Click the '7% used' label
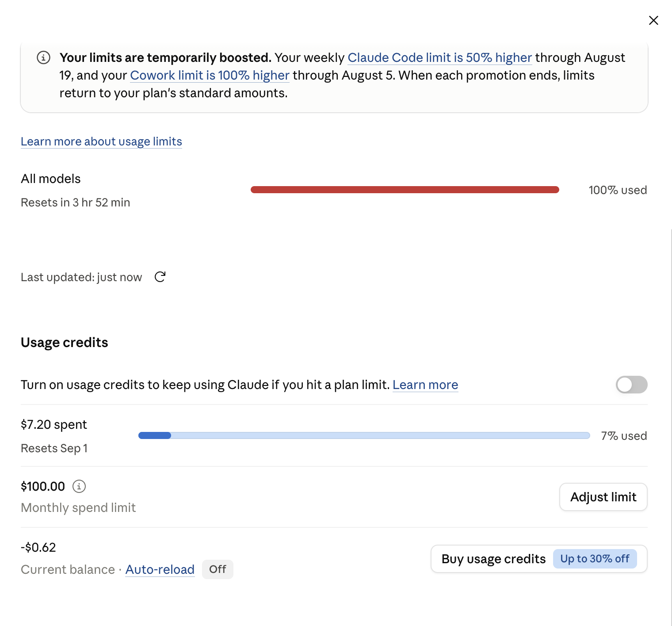The width and height of the screenshot is (672, 626). point(624,436)
